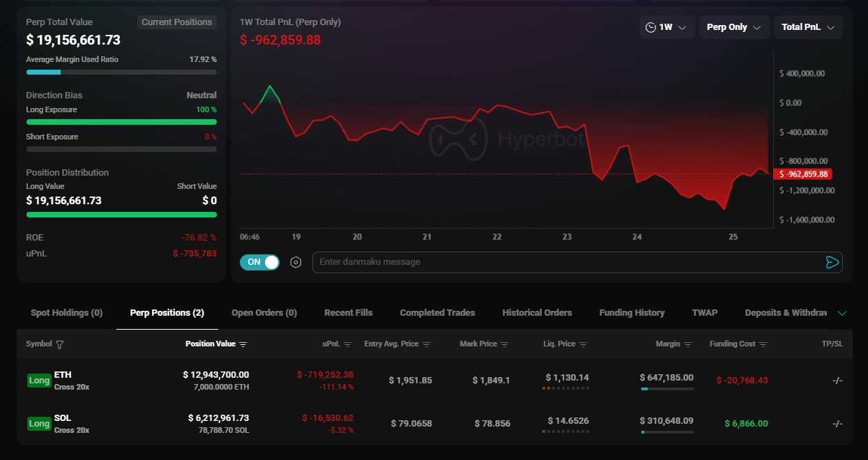Sort by Position Value column icon

[243, 344]
